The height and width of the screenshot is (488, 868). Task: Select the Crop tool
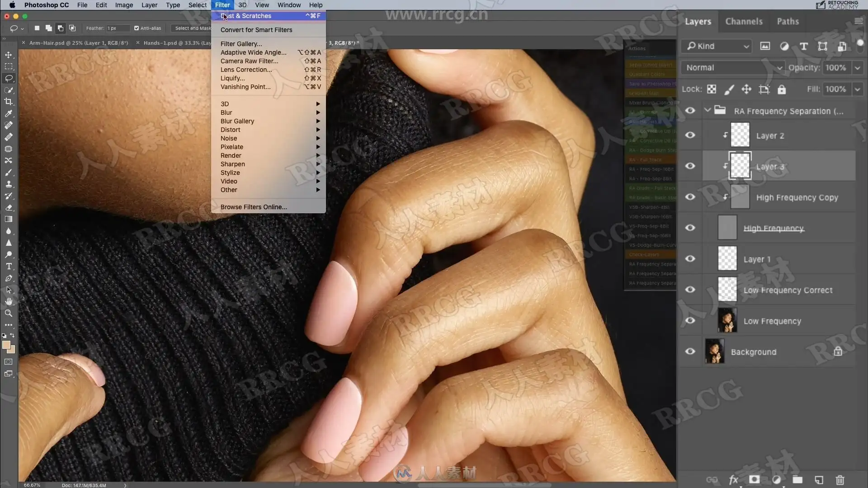tap(9, 102)
